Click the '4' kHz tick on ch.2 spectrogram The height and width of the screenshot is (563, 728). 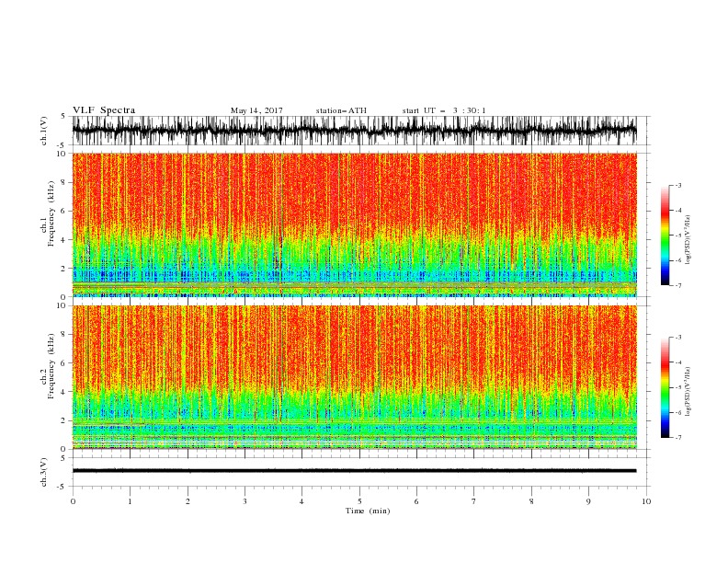(x=64, y=392)
